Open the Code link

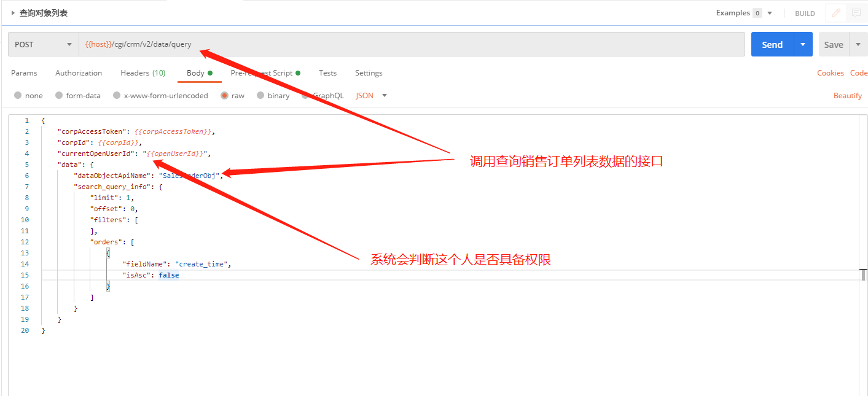tap(859, 73)
